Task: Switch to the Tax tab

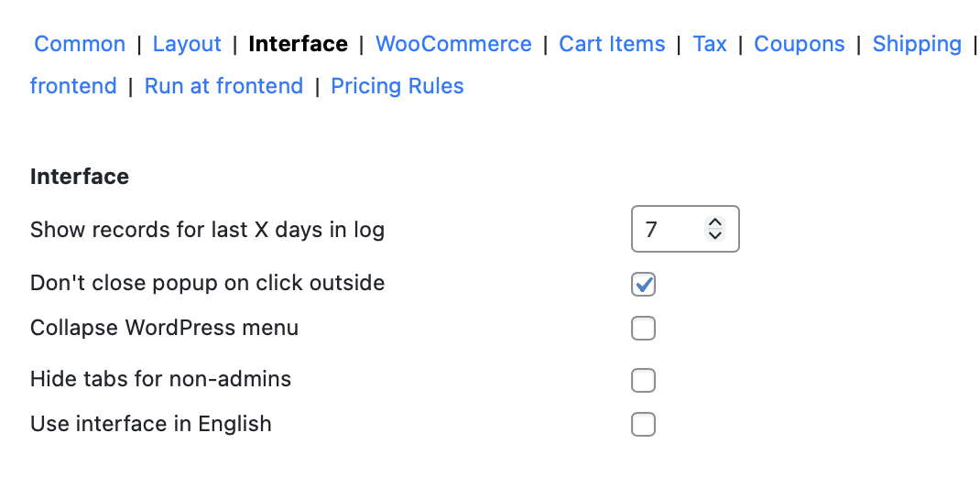Action: click(710, 44)
